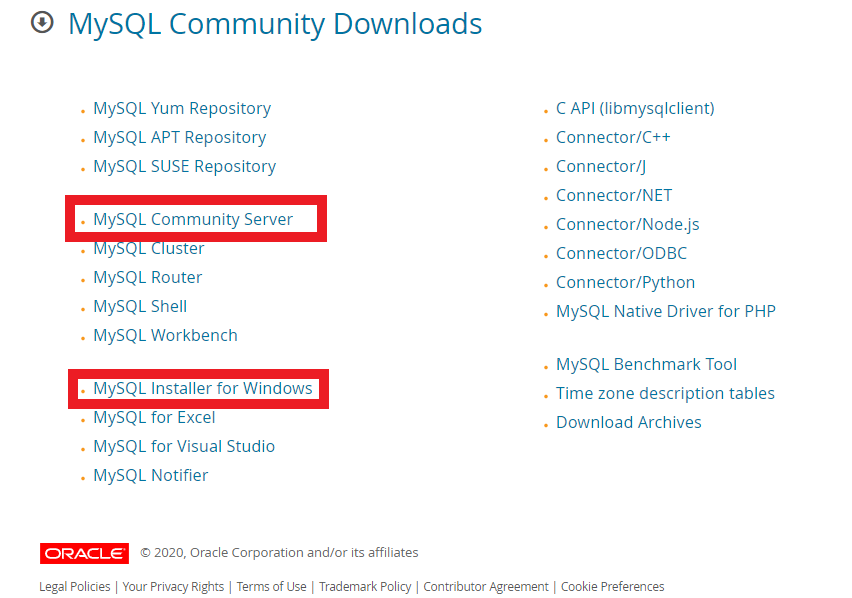The width and height of the screenshot is (852, 598).
Task: Click the download circle icon beside the heading
Action: click(x=42, y=22)
